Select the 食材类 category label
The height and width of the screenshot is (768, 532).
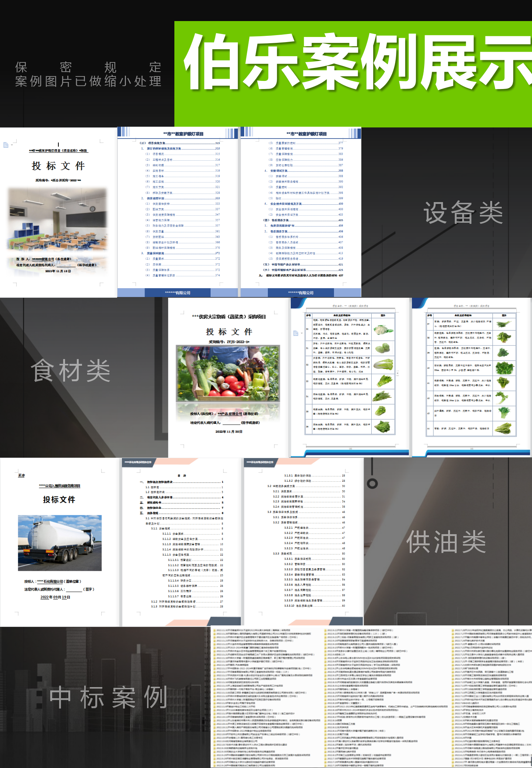(71, 371)
